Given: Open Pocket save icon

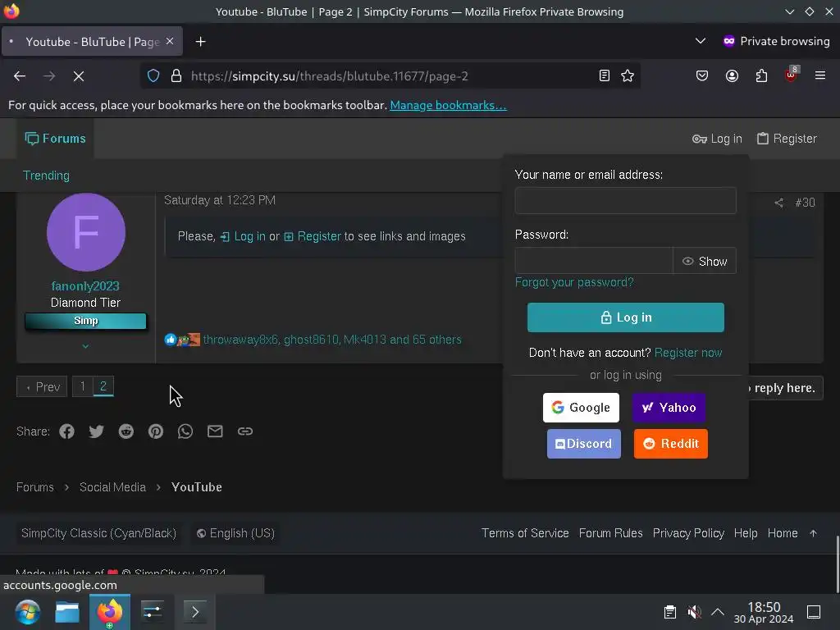Looking at the screenshot, I should point(702,76).
